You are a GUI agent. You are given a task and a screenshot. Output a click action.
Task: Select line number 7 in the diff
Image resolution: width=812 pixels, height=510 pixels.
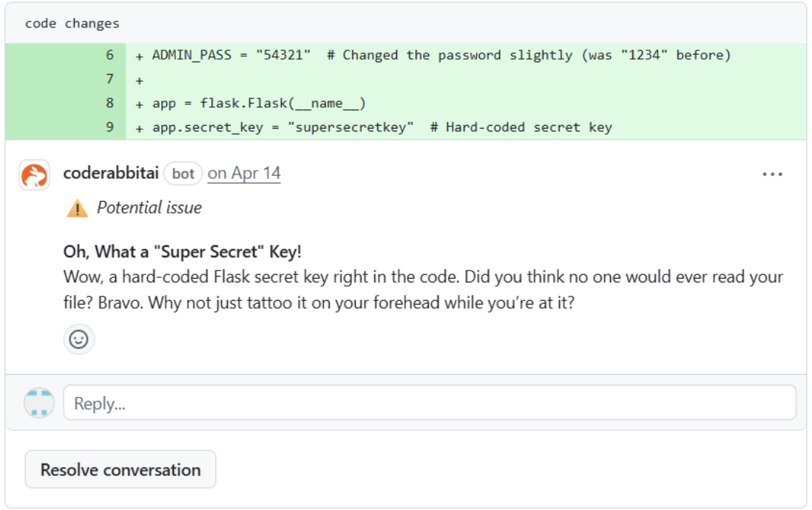pos(109,78)
